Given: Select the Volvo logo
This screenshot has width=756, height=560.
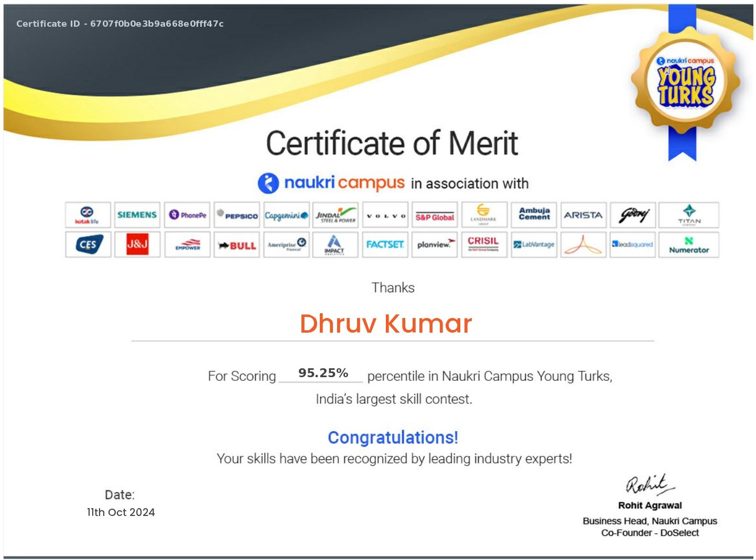Looking at the screenshot, I should (x=385, y=215).
